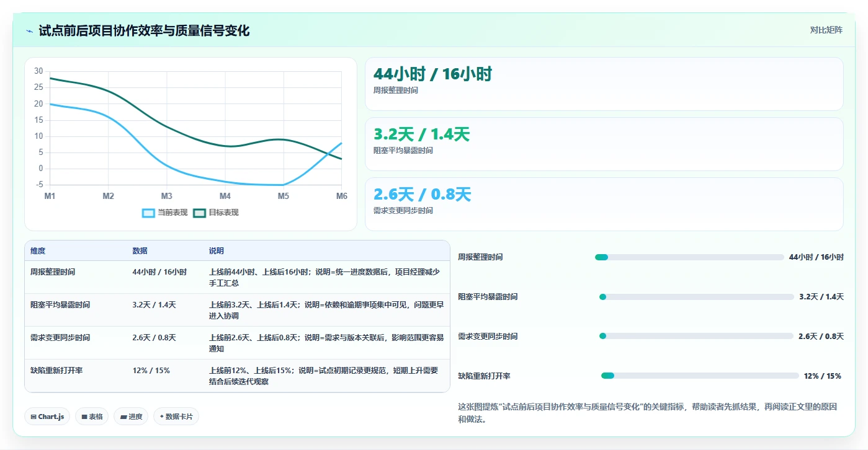Click the 12% / 15% progress value label
868x450 pixels.
tap(822, 376)
